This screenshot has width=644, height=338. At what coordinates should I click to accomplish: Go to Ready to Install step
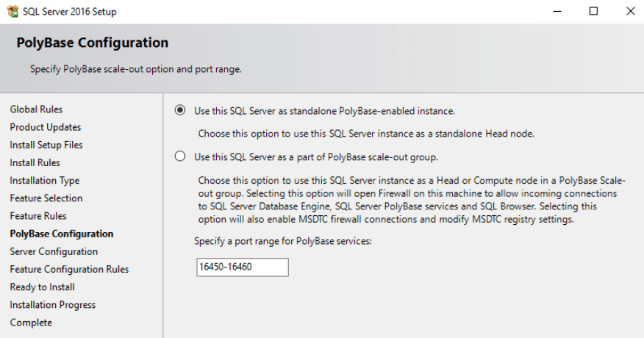click(42, 287)
